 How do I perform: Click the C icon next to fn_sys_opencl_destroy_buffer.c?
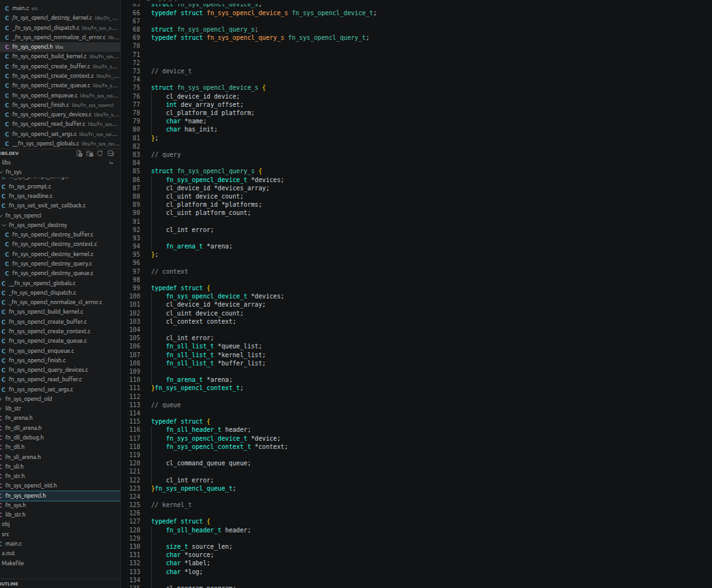click(x=7, y=235)
